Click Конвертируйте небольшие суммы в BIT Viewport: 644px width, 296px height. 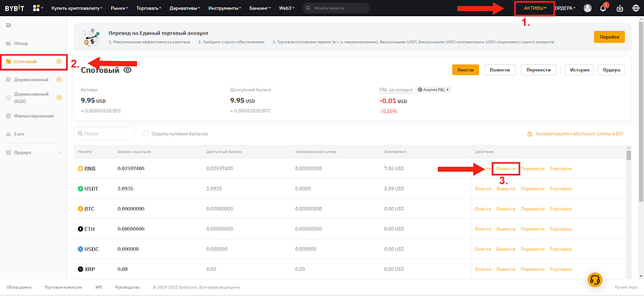click(x=579, y=134)
